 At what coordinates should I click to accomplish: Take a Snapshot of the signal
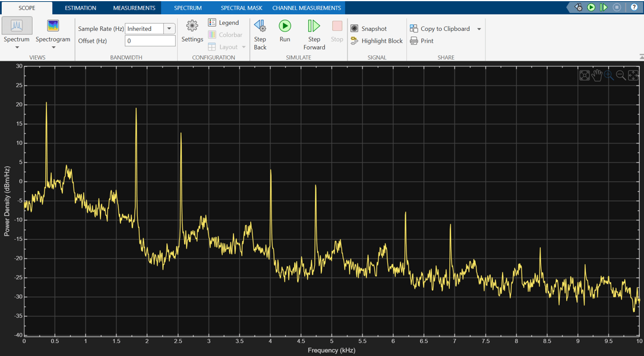point(368,28)
